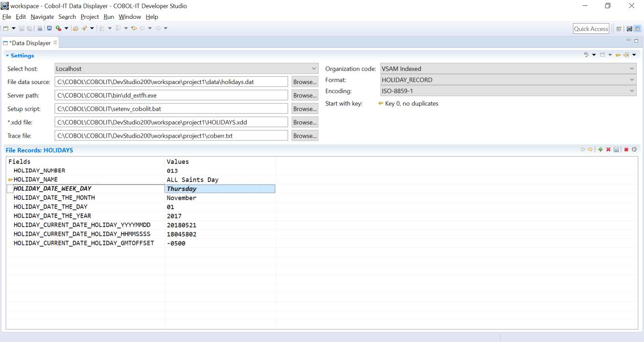The image size is (644, 342).
Task: Open the Encoding dropdown
Action: click(632, 91)
